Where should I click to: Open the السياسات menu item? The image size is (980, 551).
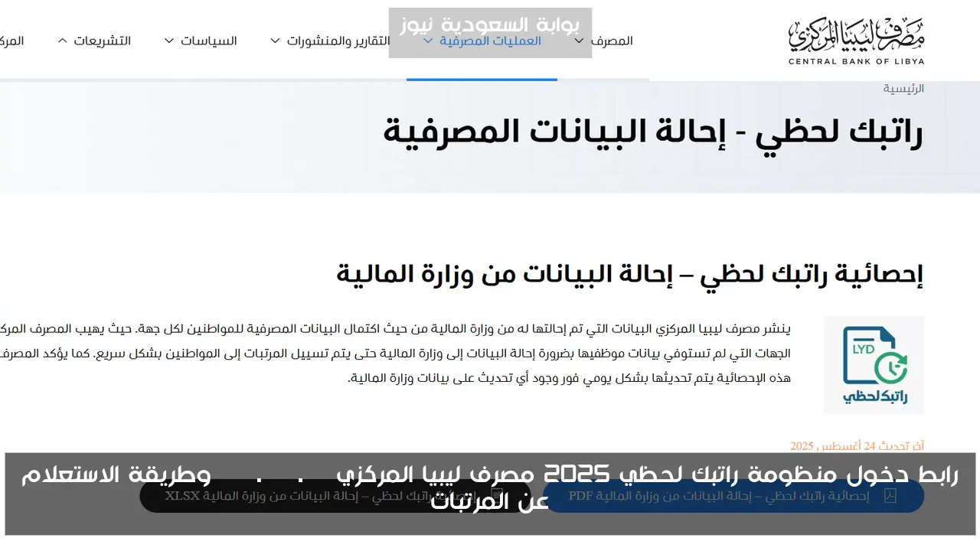(x=209, y=41)
